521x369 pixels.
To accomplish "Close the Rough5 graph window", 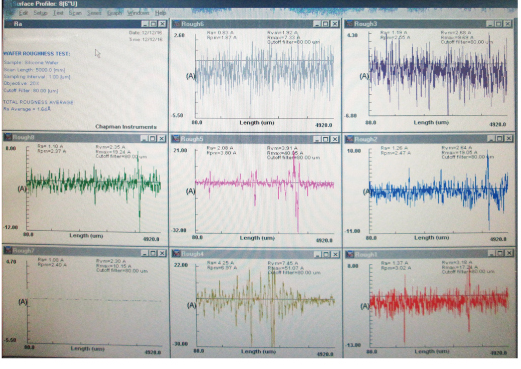I will 335,139.
